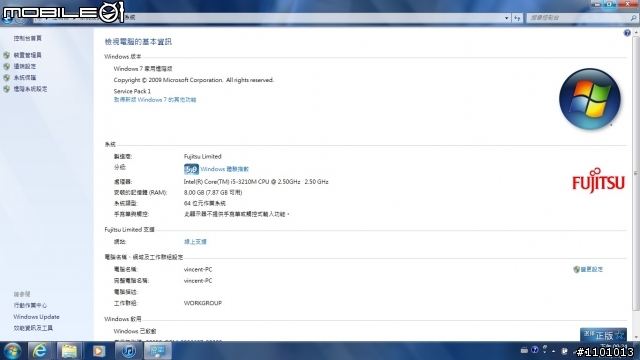640x360 pixels.
Task: Open the Windows Start menu orb
Action: (x=12, y=351)
